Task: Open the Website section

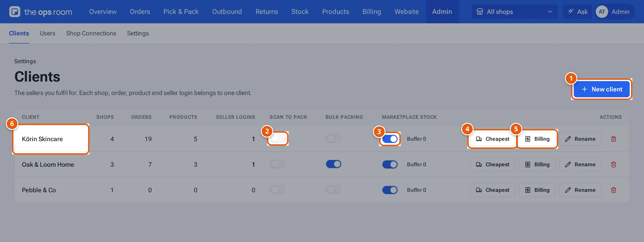Action: (x=407, y=11)
